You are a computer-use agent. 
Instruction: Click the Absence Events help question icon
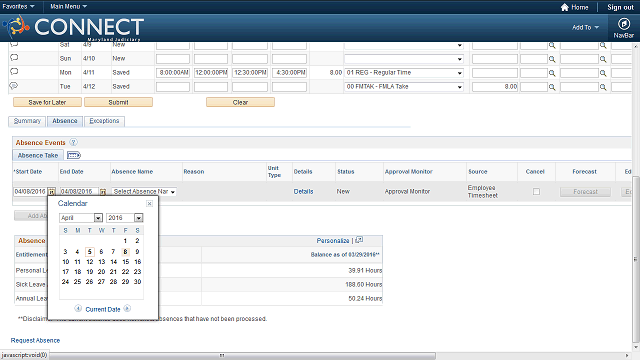(73, 142)
